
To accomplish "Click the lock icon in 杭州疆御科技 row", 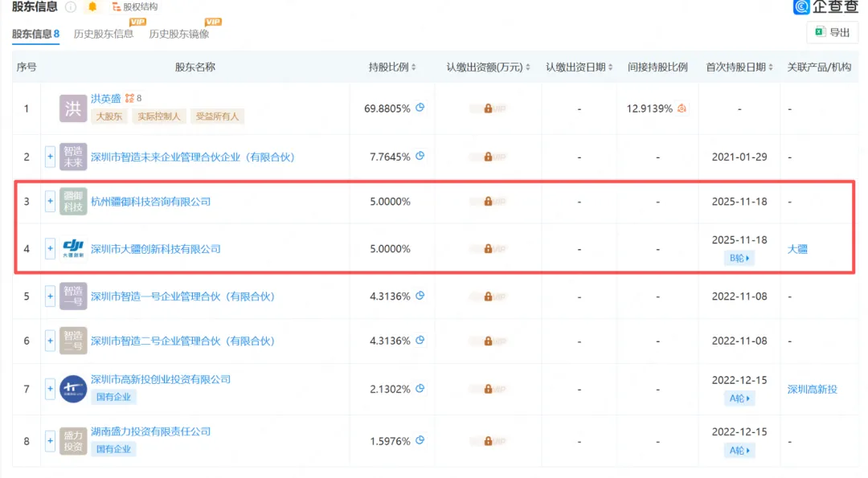I will (488, 202).
